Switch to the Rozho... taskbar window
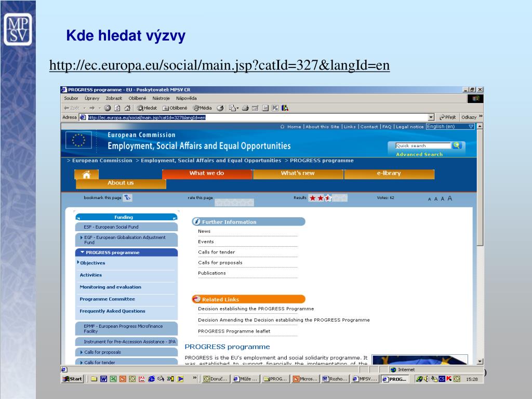 [335, 379]
